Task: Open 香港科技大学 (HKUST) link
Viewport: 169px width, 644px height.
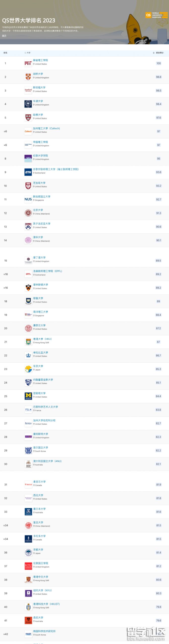Action: point(46,604)
